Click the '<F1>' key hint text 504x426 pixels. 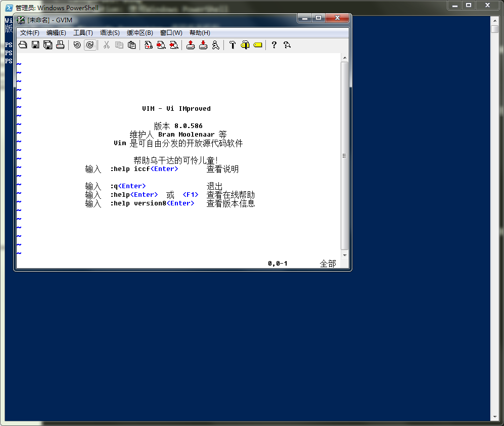pyautogui.click(x=191, y=195)
